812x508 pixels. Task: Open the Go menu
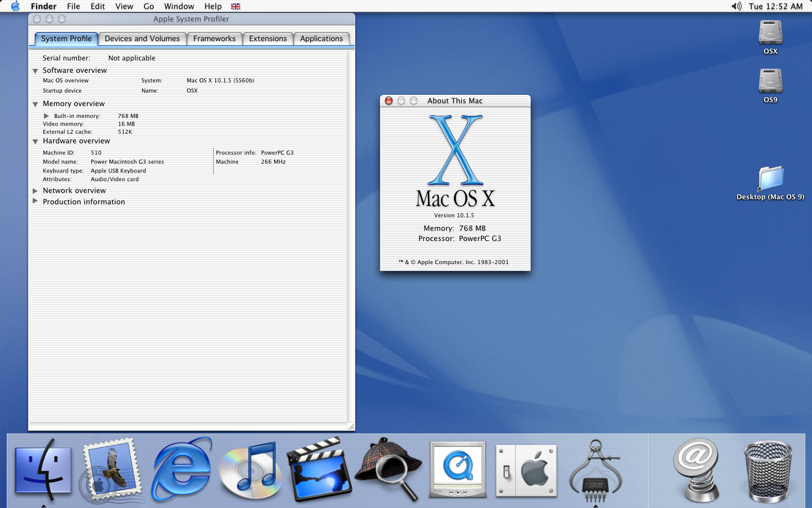(x=149, y=6)
